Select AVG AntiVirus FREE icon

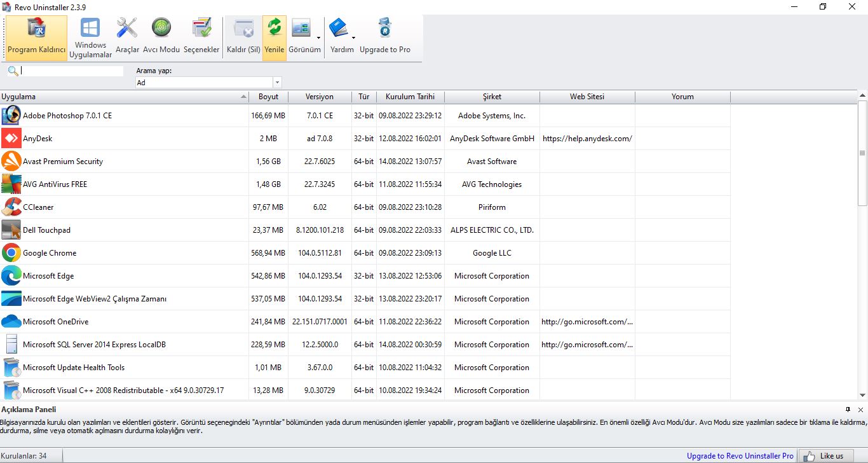click(x=11, y=184)
